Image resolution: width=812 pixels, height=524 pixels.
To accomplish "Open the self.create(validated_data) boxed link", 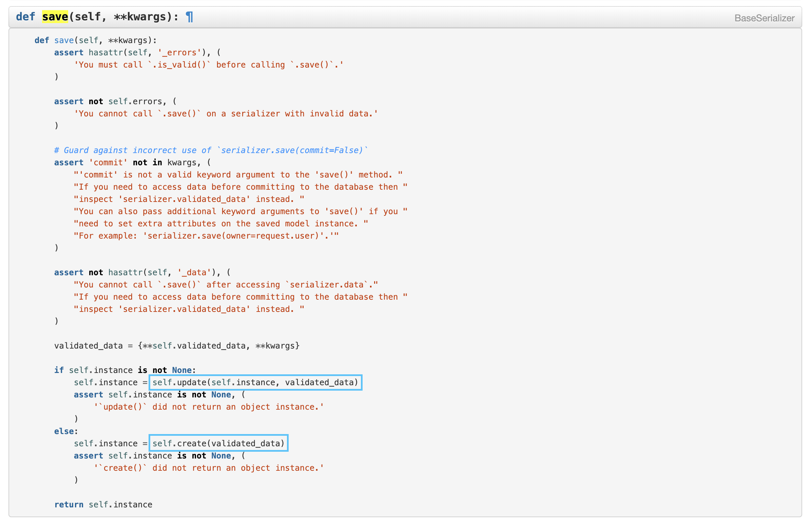I will click(218, 443).
